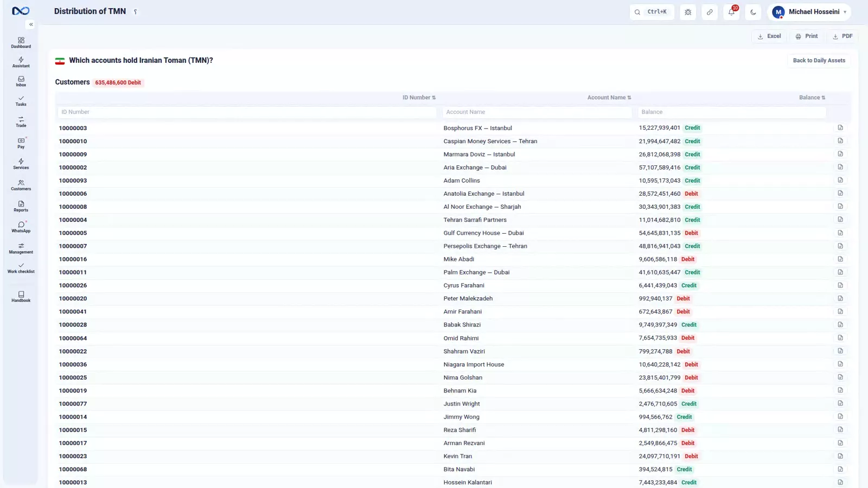Open statement icon for Kevin Tran row
Image resolution: width=868 pixels, height=488 pixels.
click(x=840, y=456)
